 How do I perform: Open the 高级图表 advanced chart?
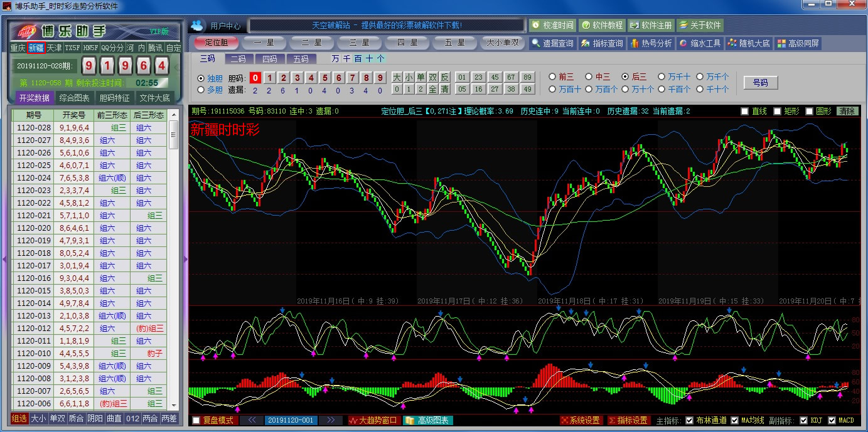pyautogui.click(x=427, y=420)
